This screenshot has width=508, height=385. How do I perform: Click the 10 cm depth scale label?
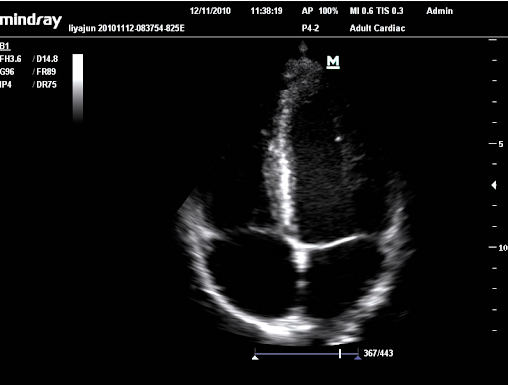pyautogui.click(x=503, y=248)
